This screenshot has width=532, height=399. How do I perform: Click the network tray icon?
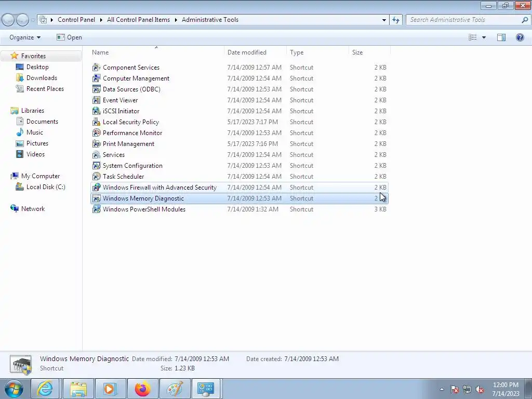coord(467,390)
